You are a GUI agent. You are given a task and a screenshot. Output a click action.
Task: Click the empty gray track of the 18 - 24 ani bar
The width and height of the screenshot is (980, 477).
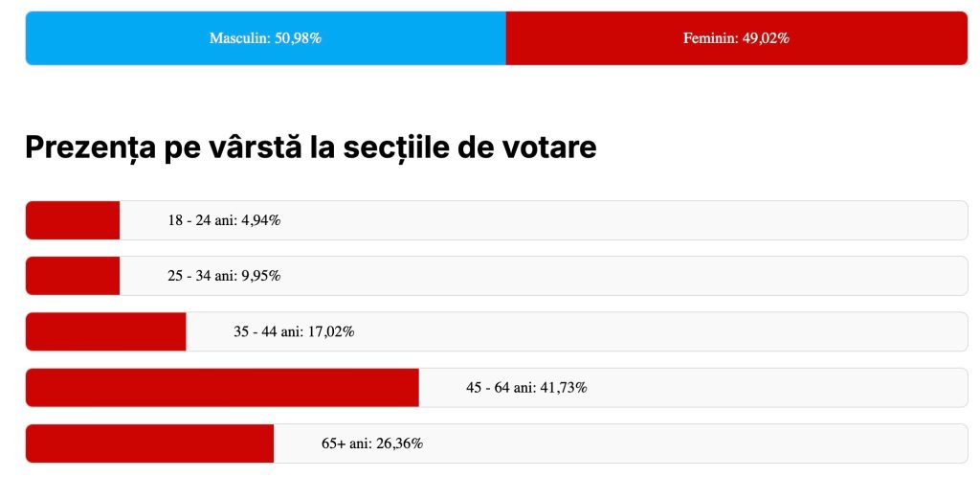[622, 220]
